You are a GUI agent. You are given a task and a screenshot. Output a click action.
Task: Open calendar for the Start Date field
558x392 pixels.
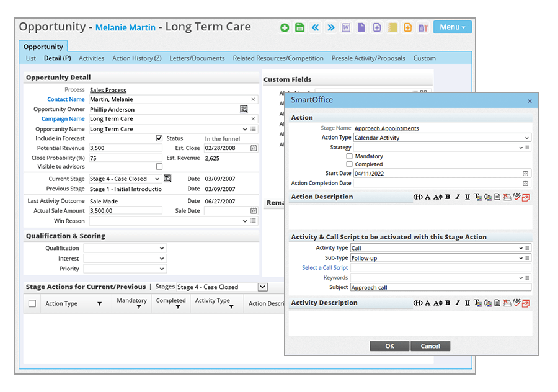tap(526, 174)
